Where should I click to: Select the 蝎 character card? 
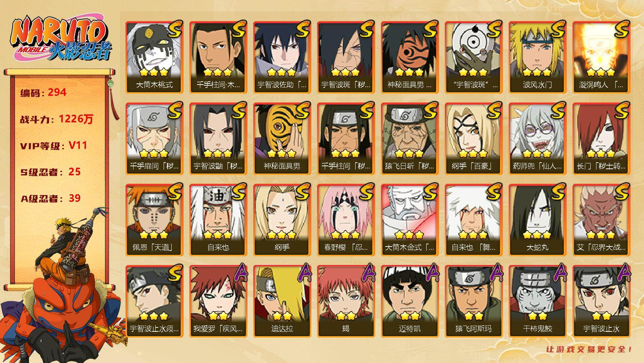[346, 301]
